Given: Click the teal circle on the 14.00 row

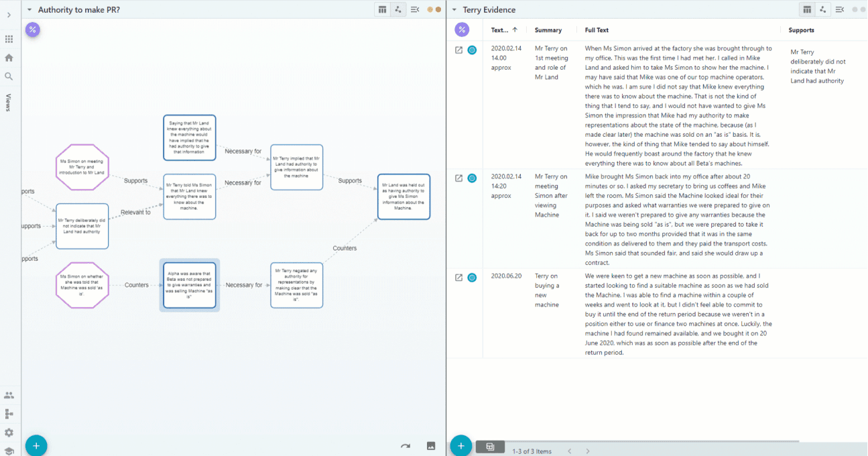Looking at the screenshot, I should [x=472, y=50].
